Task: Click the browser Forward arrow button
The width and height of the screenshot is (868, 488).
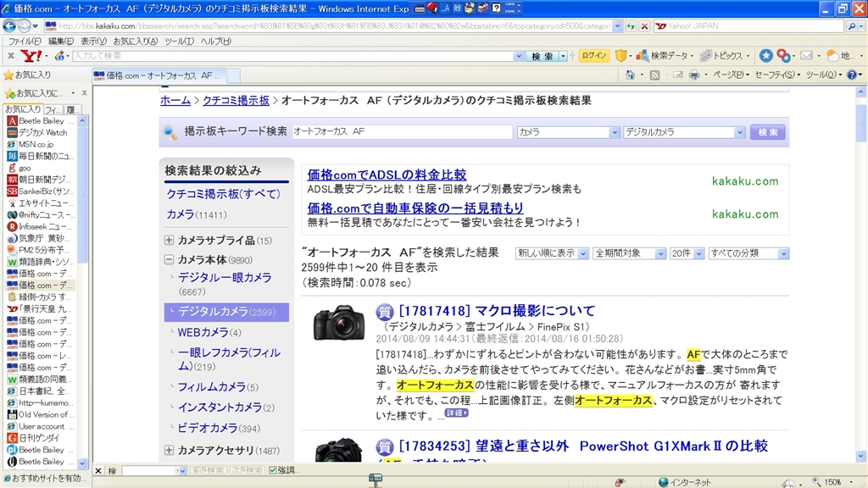Action: [x=23, y=25]
